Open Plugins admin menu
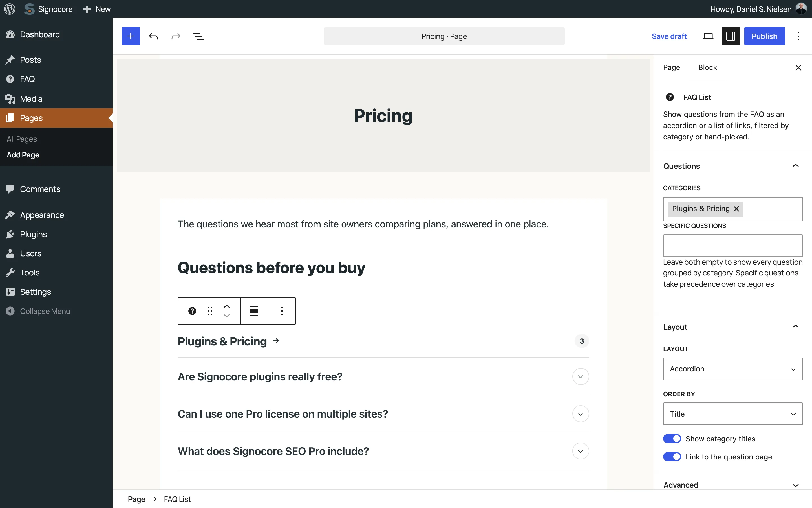This screenshot has width=812, height=508. pos(56,234)
